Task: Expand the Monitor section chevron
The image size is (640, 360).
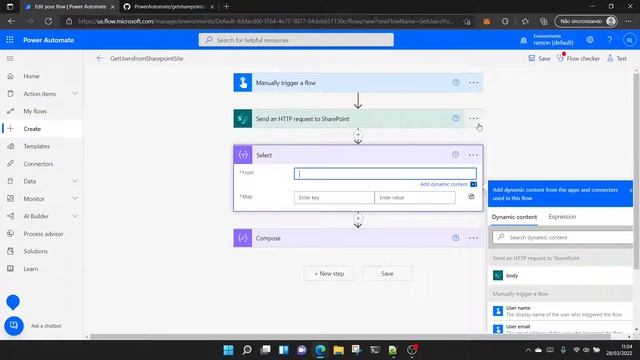Action: pyautogui.click(x=75, y=198)
